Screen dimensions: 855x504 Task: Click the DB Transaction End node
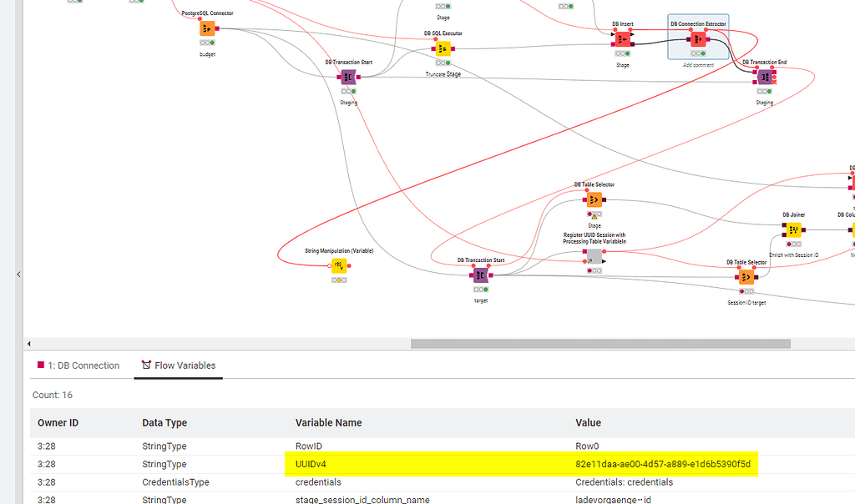click(765, 76)
